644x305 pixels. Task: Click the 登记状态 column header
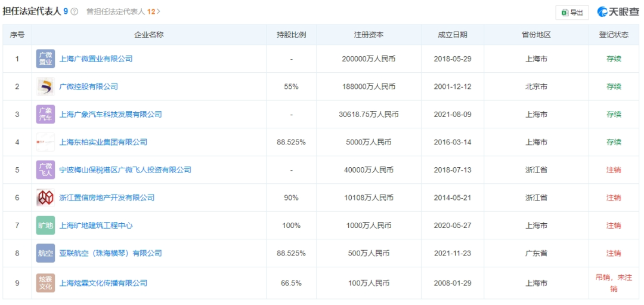[x=614, y=35]
